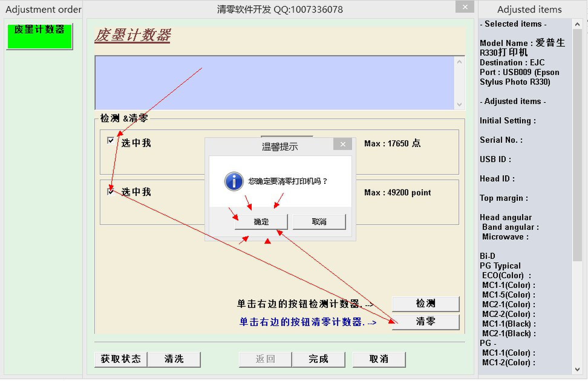Click down arrow of blue text area
The width and height of the screenshot is (588, 381).
tap(459, 104)
